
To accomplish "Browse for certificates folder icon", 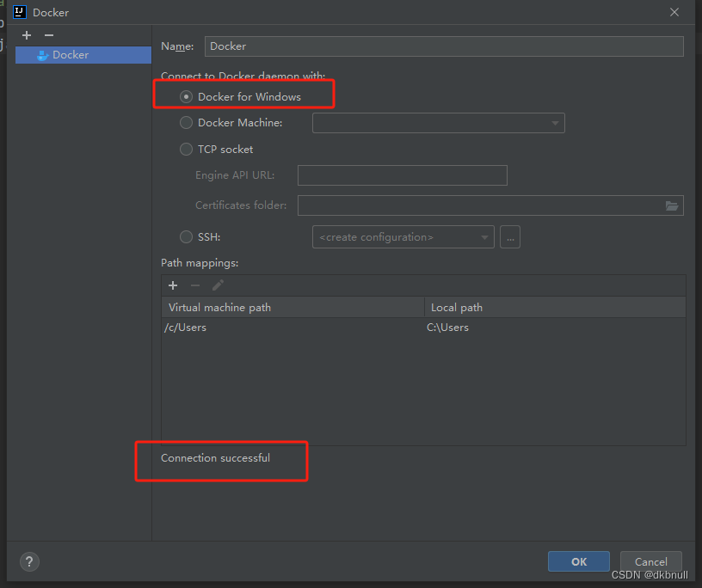I will (672, 205).
